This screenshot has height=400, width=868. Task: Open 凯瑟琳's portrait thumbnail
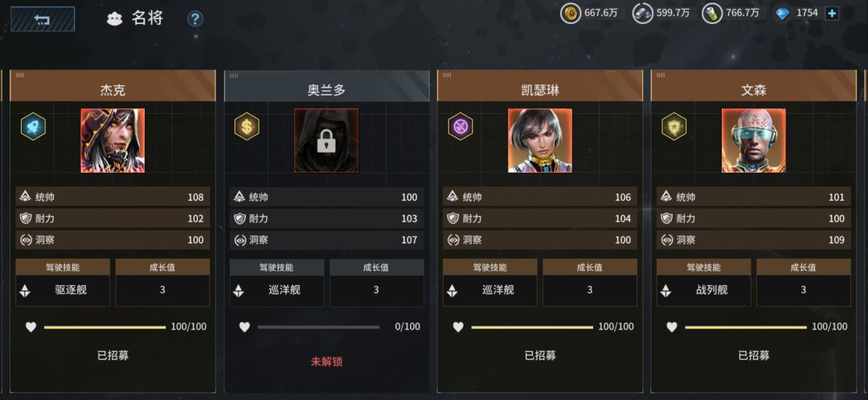[x=540, y=141]
